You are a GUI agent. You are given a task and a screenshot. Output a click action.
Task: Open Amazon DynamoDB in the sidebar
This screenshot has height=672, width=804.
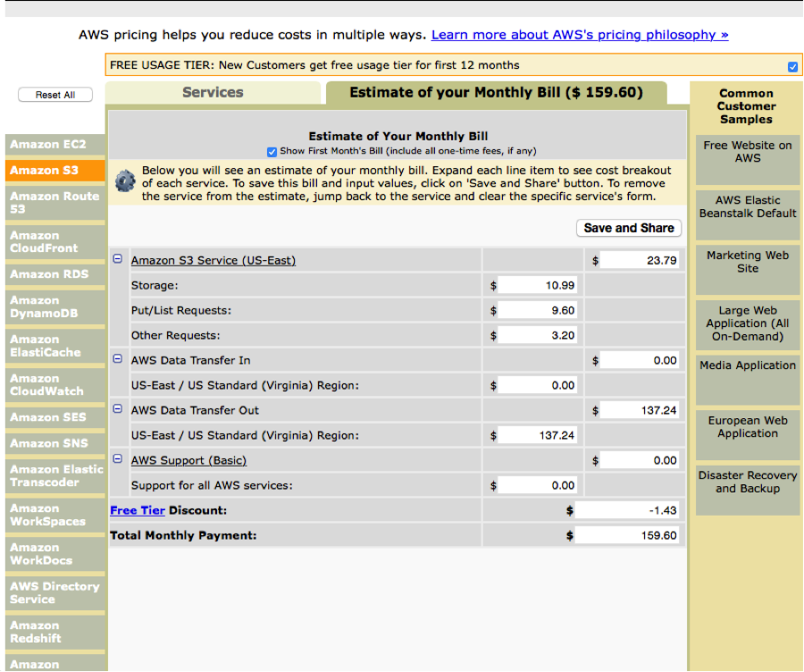tap(54, 307)
